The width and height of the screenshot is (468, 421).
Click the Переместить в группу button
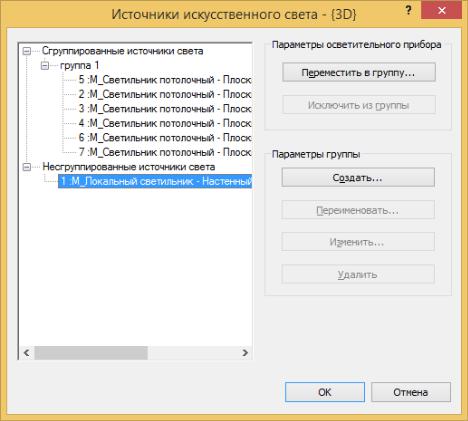pos(359,72)
